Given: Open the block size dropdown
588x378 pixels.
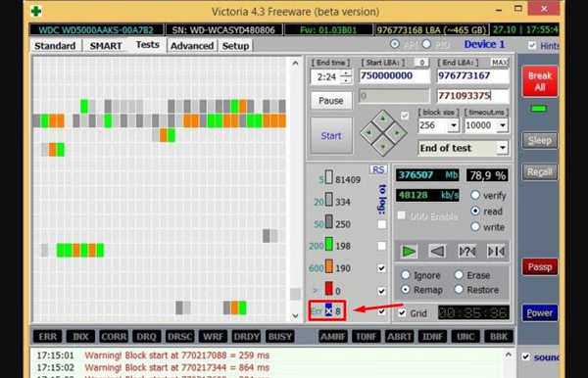Looking at the screenshot, I should coord(454,125).
